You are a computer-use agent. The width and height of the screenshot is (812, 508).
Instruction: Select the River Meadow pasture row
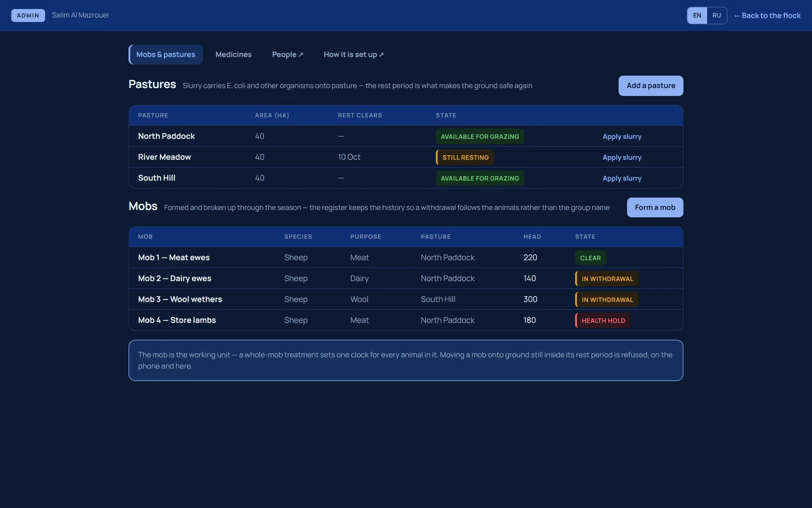click(x=405, y=157)
